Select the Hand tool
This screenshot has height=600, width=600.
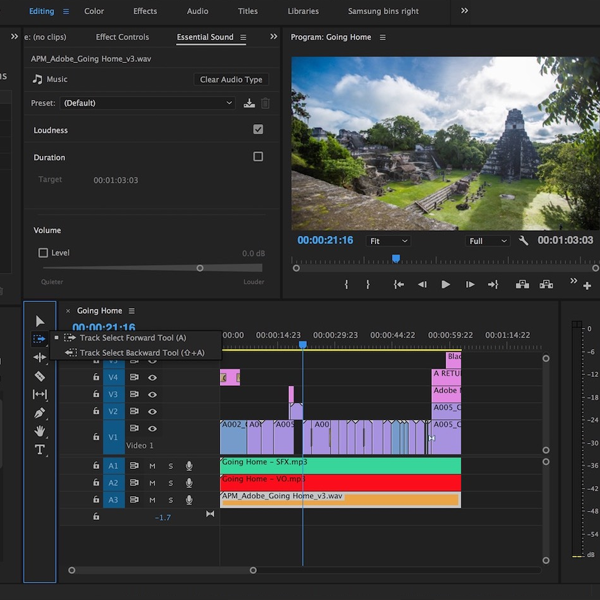click(40, 431)
